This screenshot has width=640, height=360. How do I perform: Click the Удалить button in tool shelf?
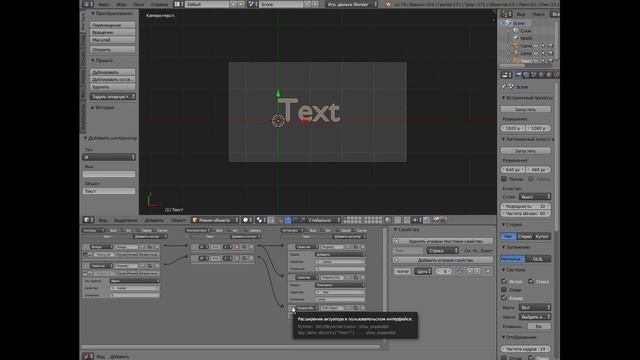coord(112,87)
